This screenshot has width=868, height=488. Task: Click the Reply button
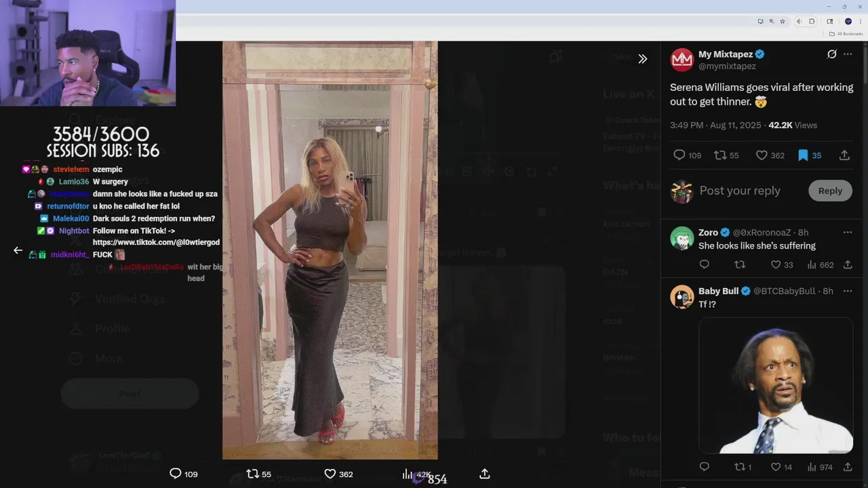pos(830,191)
